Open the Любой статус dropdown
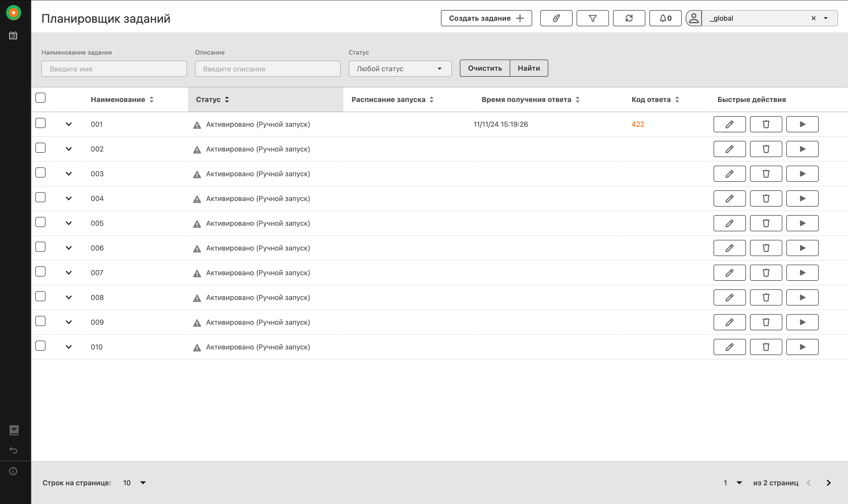 400,69
